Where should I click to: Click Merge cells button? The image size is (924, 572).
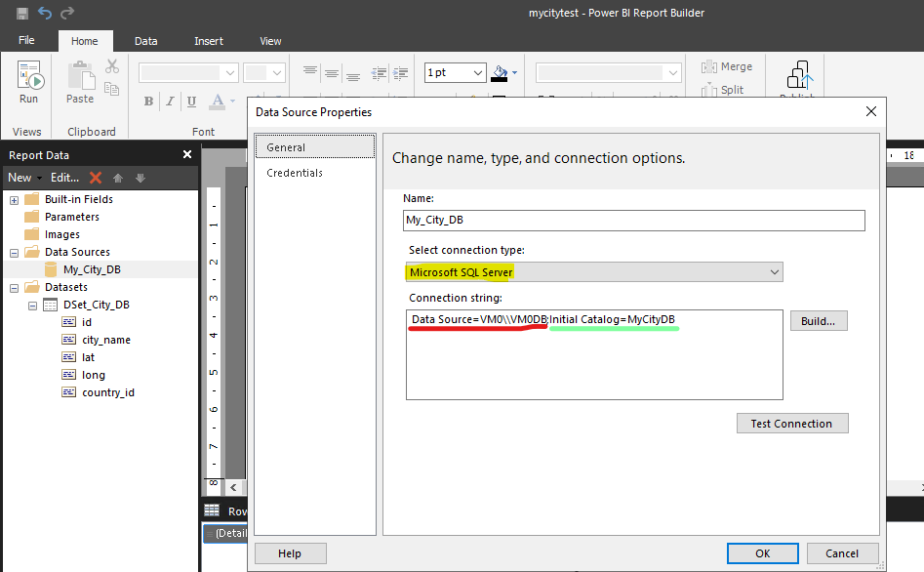[x=727, y=66]
